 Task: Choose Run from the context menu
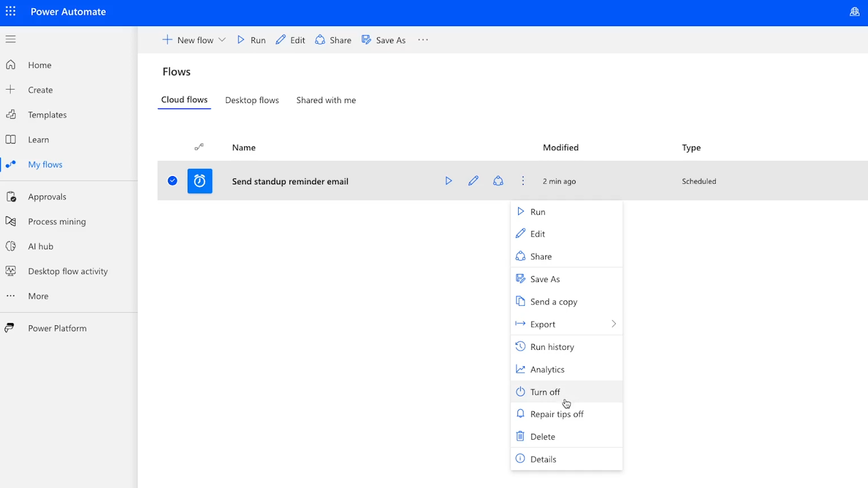tap(566, 212)
